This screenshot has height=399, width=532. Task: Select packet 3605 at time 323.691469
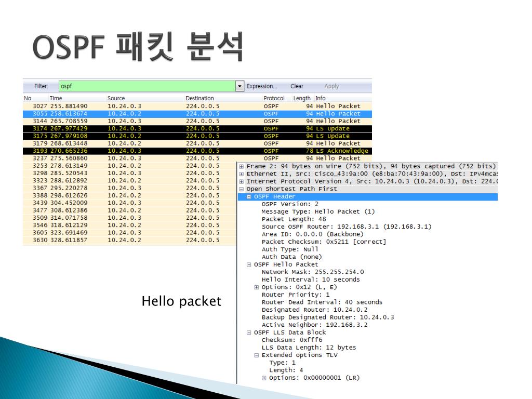(129, 233)
